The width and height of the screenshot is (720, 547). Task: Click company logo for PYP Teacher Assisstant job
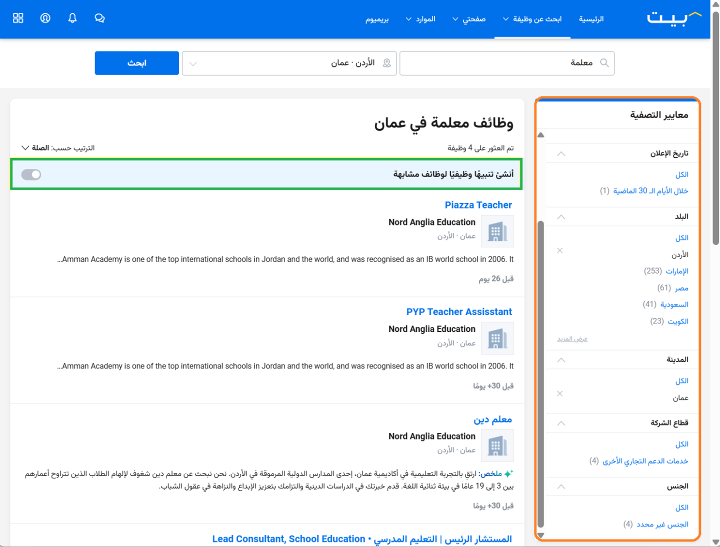point(497,338)
